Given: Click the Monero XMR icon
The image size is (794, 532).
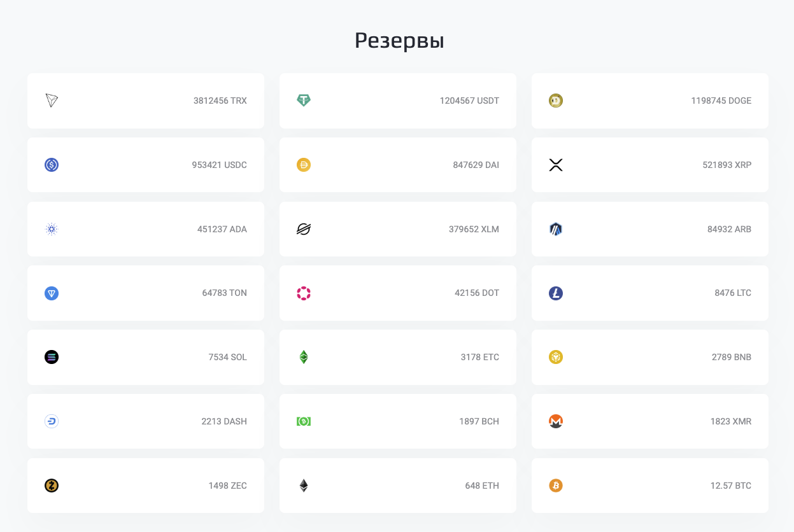Looking at the screenshot, I should (x=556, y=421).
